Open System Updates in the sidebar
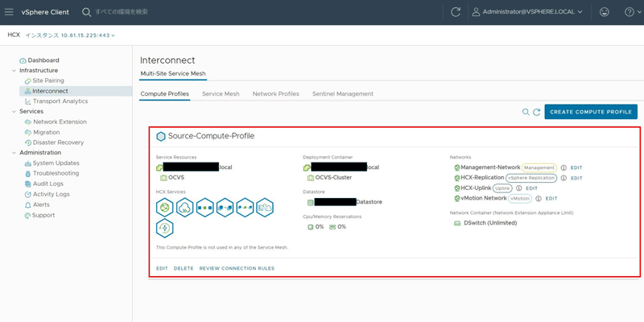This screenshot has height=322, width=644. 52,163
